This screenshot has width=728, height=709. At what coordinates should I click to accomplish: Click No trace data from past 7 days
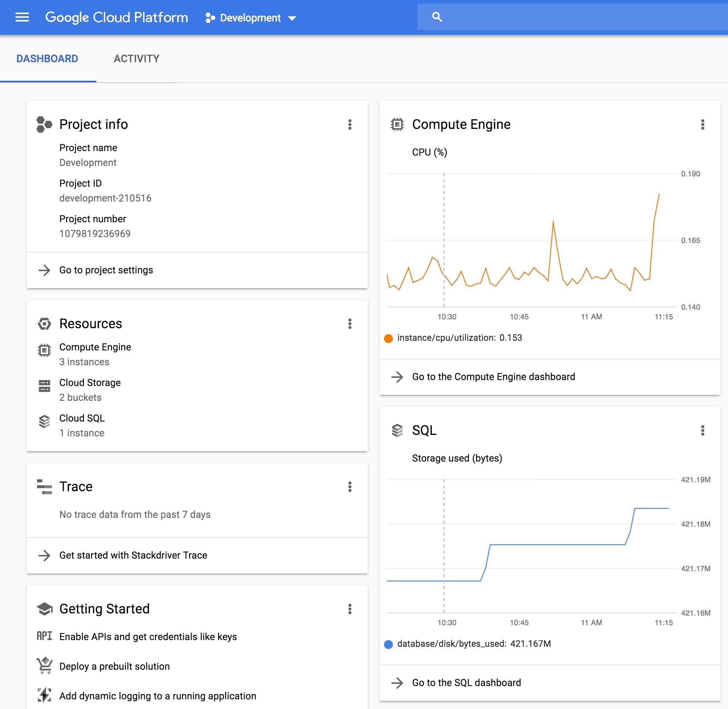(x=135, y=515)
